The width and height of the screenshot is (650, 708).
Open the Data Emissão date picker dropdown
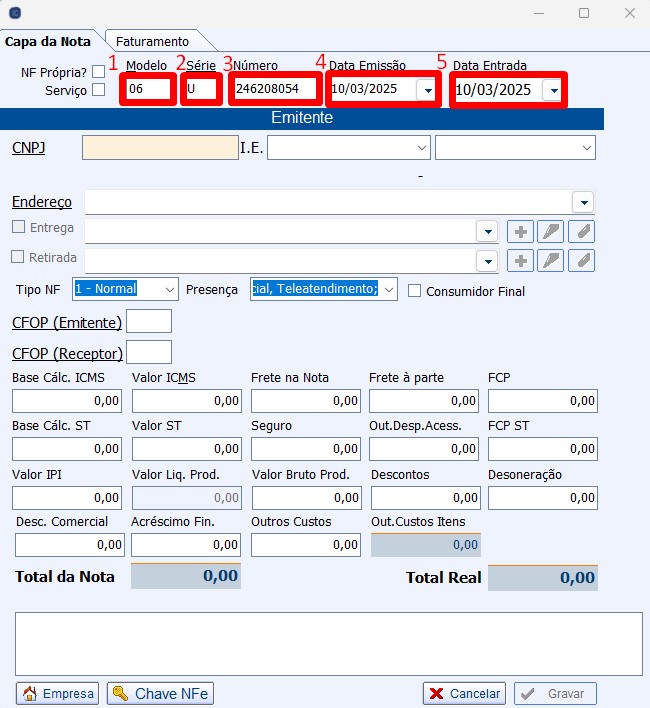pos(427,90)
